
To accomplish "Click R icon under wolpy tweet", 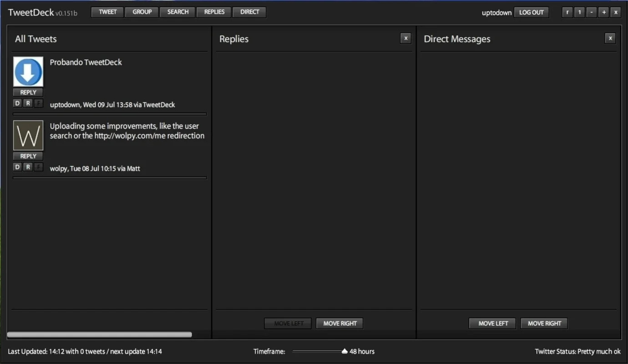I will (x=28, y=167).
